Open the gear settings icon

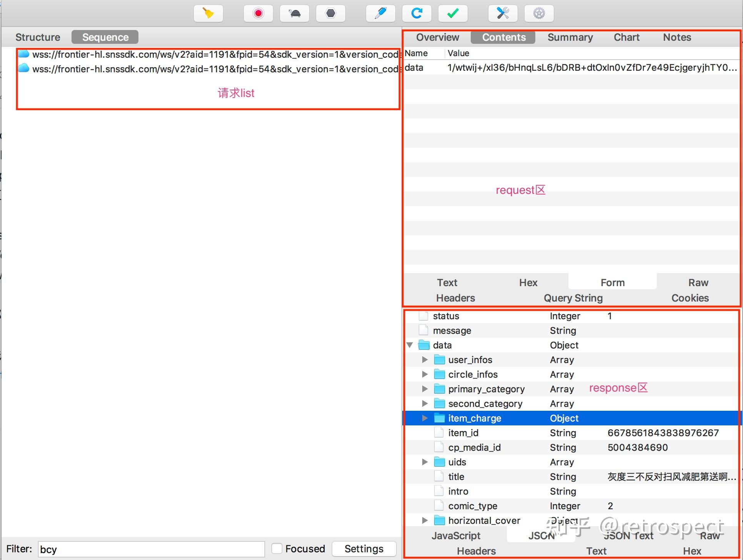pyautogui.click(x=539, y=13)
